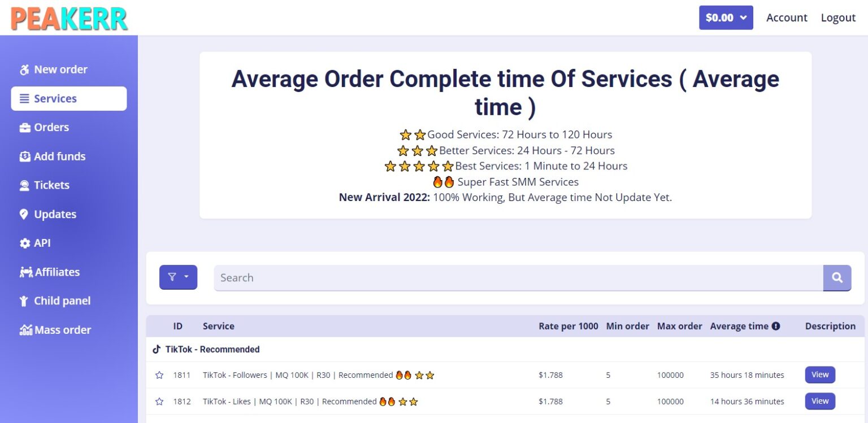Focus the services Search field

518,278
